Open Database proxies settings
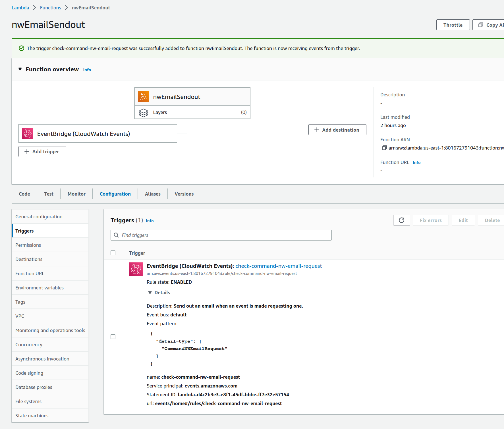The image size is (504, 429). (x=50, y=387)
